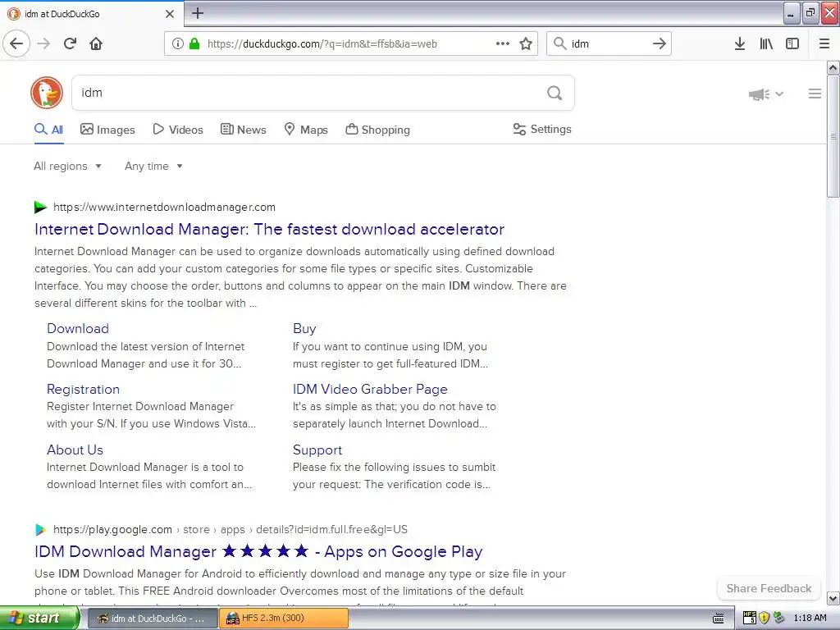Switch to the News results tab

point(243,130)
